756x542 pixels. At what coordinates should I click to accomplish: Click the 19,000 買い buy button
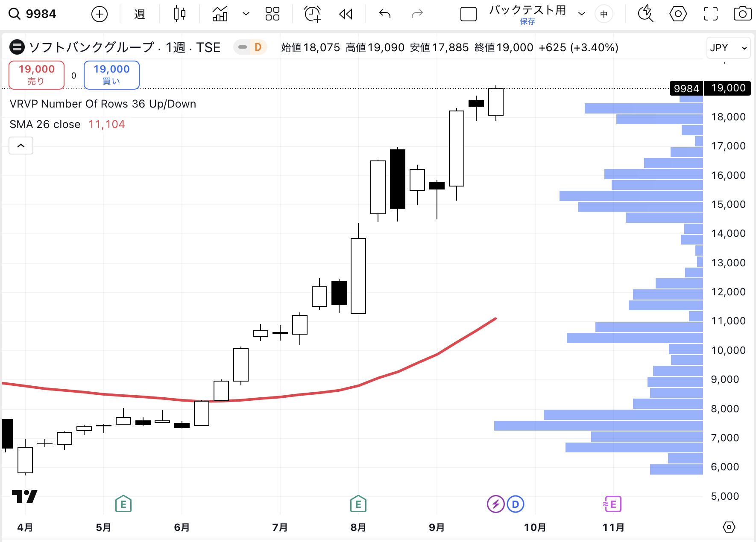tap(111, 75)
